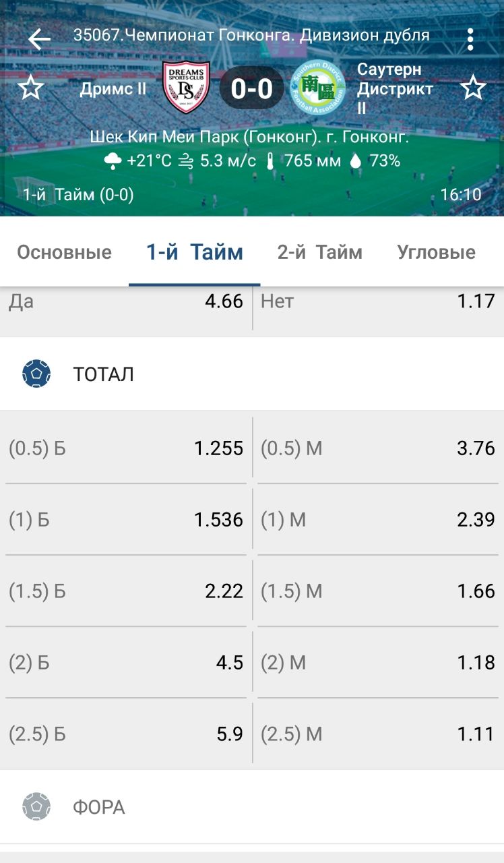Tap the blue ball icon beside ТОТАЛ
The height and width of the screenshot is (863, 504).
[x=36, y=374]
